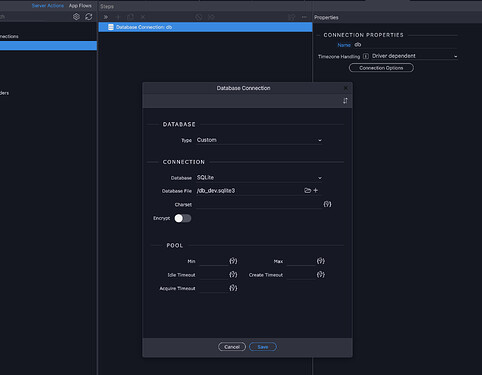The image size is (482, 375).
Task: Toggle the Encrypt switch
Action: [183, 218]
